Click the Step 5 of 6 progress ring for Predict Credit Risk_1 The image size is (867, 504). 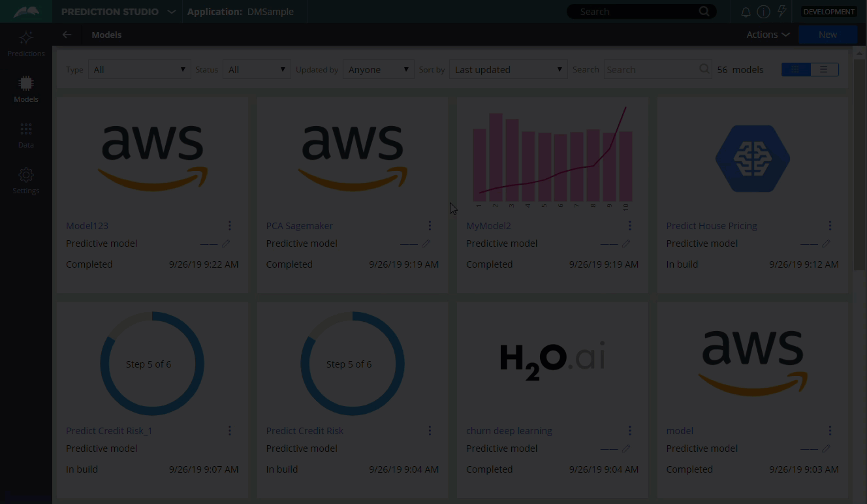point(152,364)
